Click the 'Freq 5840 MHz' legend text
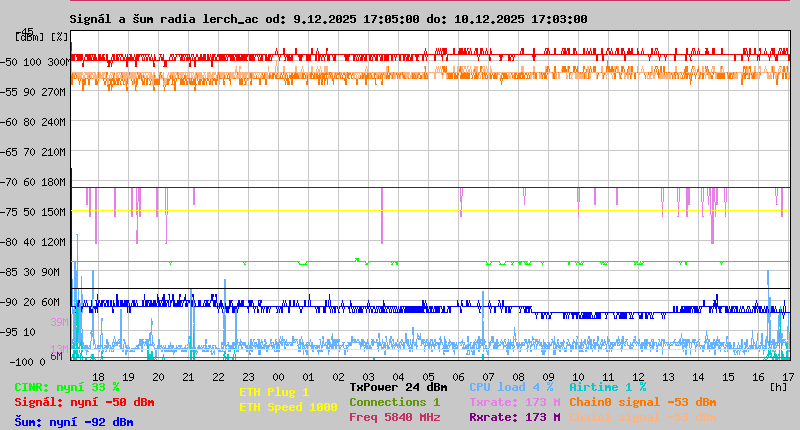800x430 pixels. point(394,417)
